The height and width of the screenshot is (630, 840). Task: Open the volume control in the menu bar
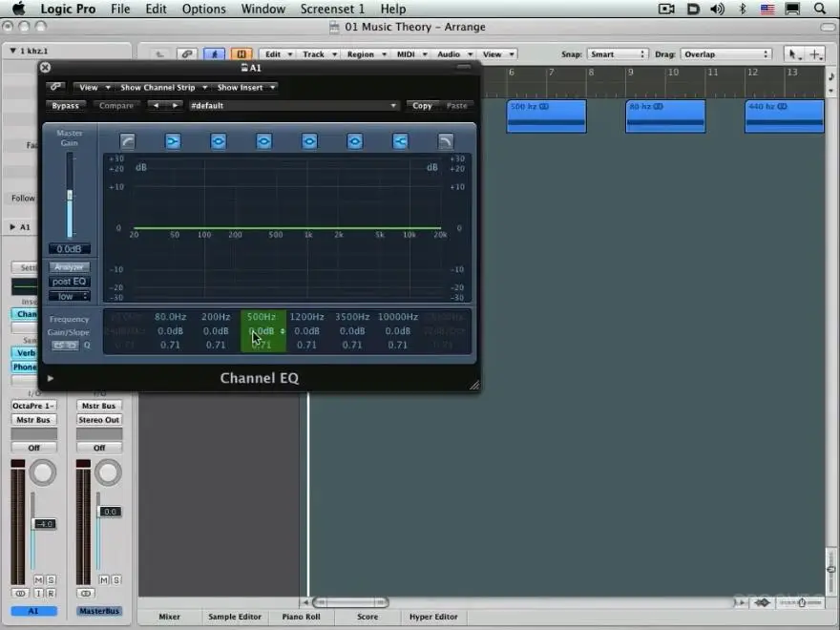coord(717,9)
